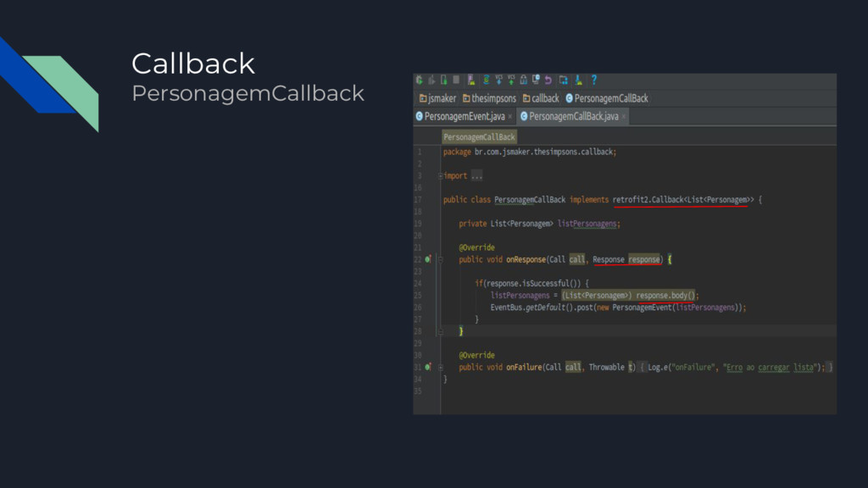The width and height of the screenshot is (868, 488).
Task: Click line number 17 in gutter
Action: coord(417,200)
